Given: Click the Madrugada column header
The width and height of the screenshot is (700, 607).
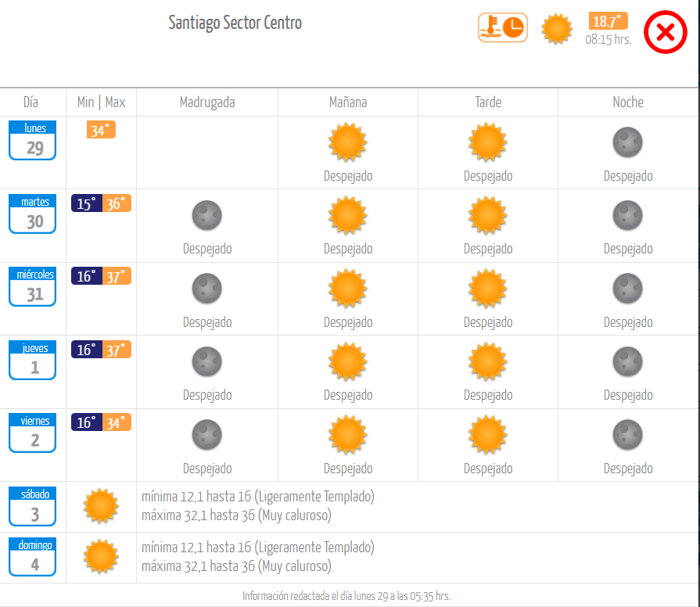Looking at the screenshot, I should (x=207, y=102).
